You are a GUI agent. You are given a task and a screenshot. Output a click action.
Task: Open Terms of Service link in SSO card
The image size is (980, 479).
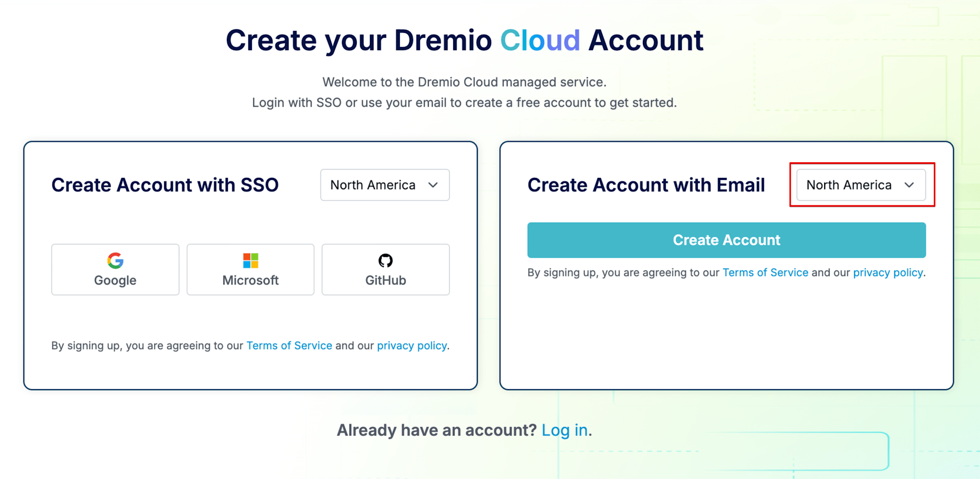[289, 346]
